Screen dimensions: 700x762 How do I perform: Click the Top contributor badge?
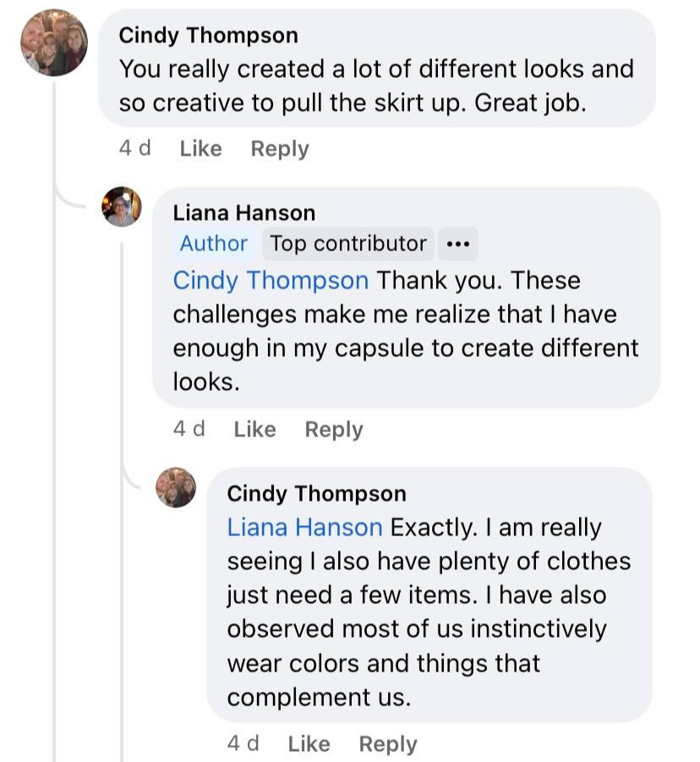point(348,244)
